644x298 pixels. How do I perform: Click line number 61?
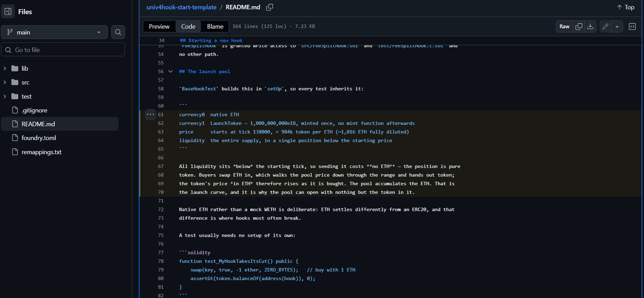tap(161, 115)
